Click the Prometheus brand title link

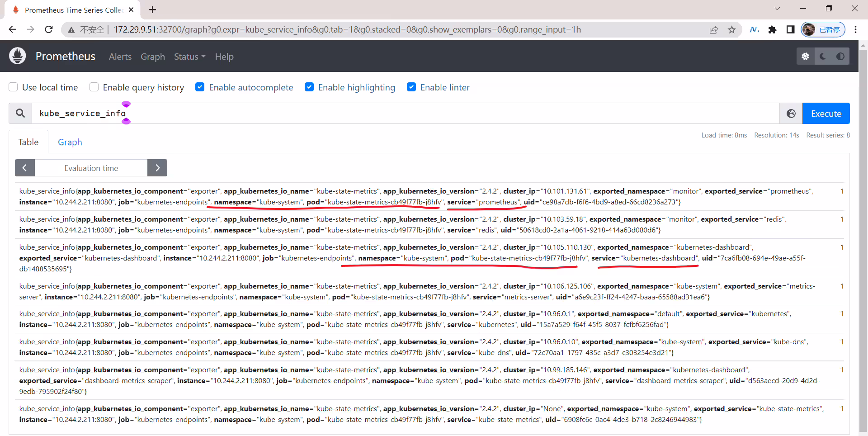pos(66,56)
